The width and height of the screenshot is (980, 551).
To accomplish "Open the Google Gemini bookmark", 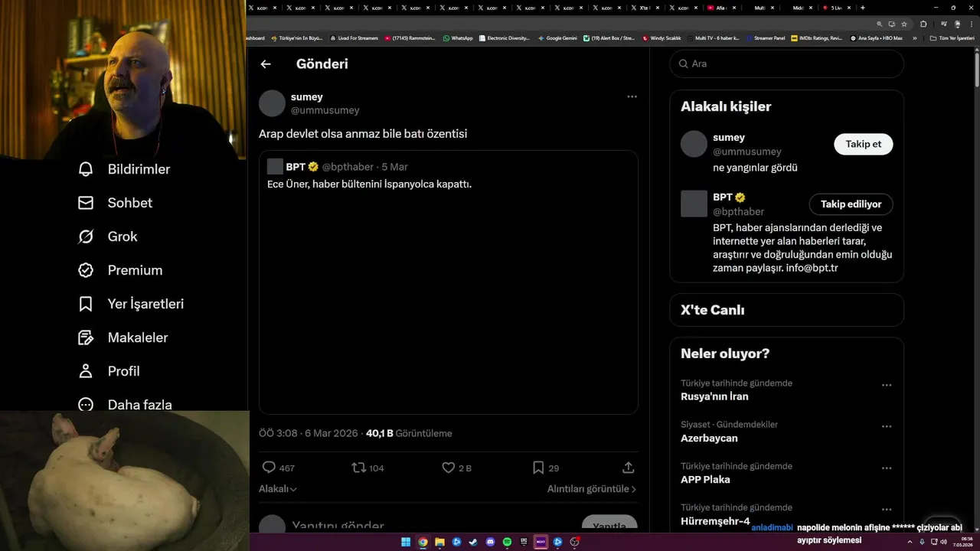I will (x=557, y=37).
